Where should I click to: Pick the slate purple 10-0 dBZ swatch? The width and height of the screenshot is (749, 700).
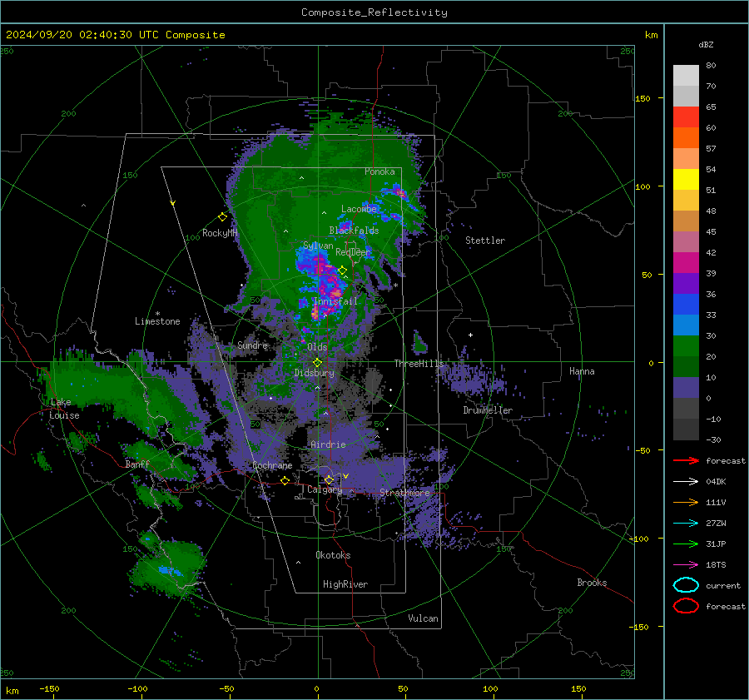[x=686, y=388]
